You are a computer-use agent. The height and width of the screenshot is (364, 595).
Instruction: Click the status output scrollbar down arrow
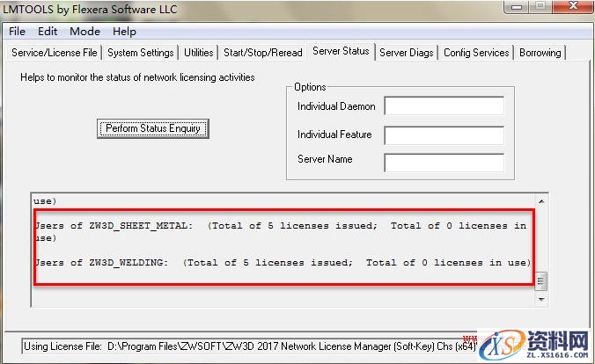(x=541, y=300)
